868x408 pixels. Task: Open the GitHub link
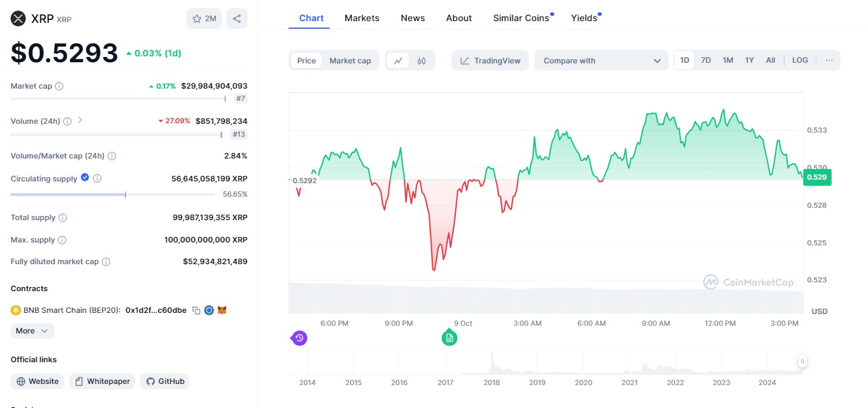click(165, 382)
